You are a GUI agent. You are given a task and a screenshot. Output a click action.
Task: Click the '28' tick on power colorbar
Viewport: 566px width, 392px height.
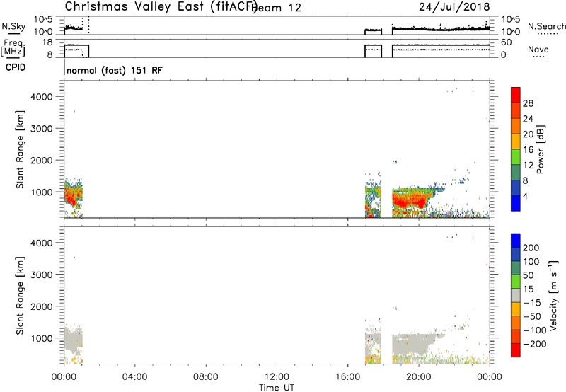coord(528,103)
